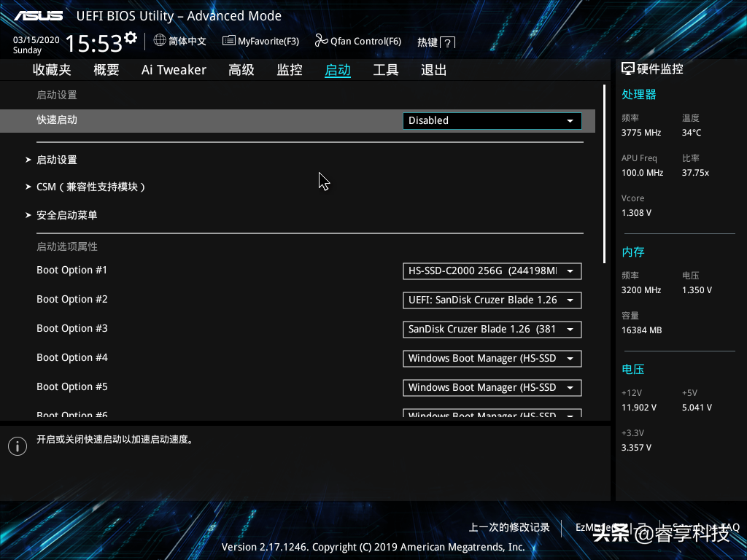
Task: Click the 启动选项属性 section header
Action: (x=67, y=246)
